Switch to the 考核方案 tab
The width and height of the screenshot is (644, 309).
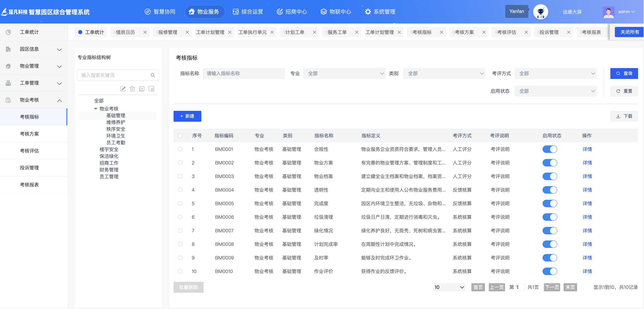point(464,32)
